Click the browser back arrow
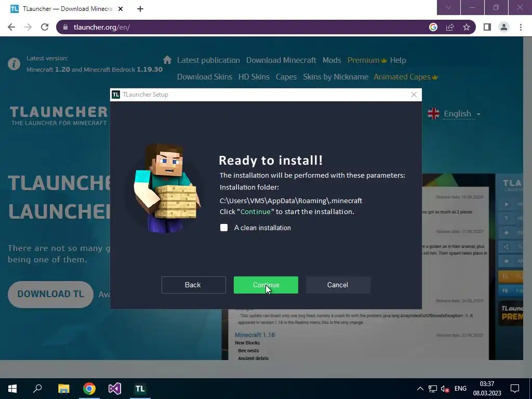This screenshot has width=532, height=399. (11, 27)
